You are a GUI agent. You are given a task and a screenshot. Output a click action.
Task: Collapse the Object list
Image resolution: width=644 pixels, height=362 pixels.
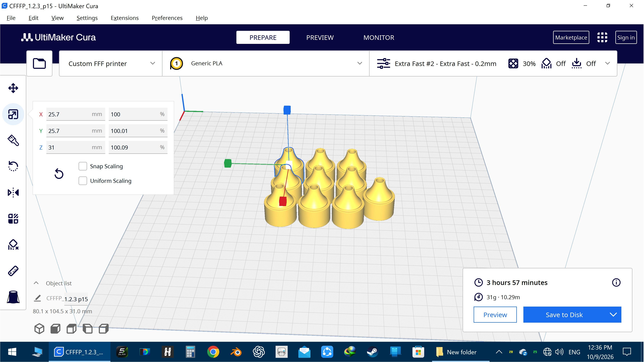[x=36, y=283]
